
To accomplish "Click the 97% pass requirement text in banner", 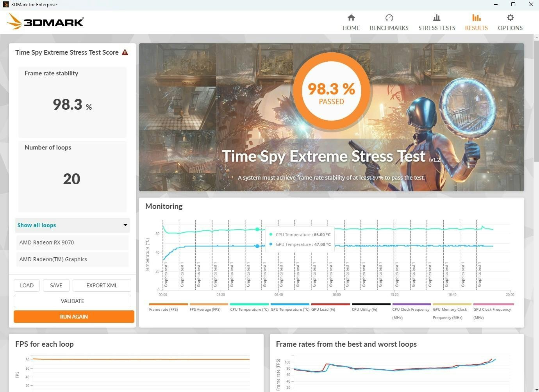I will click(331, 178).
